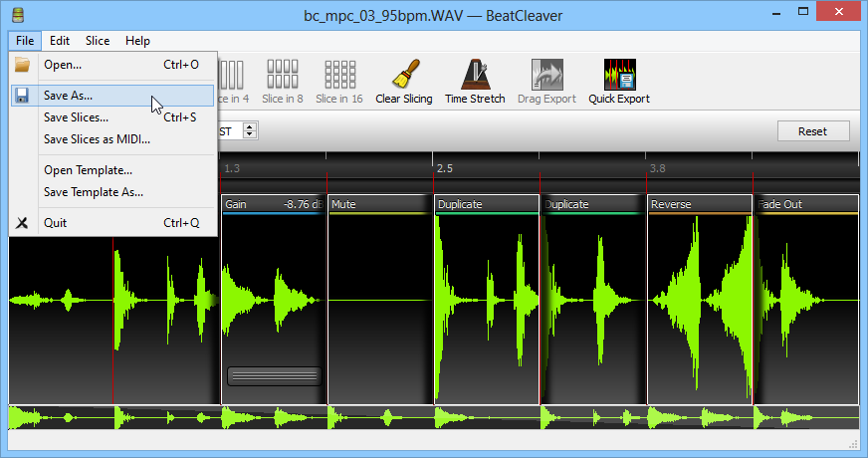
Task: Select the Gain -8.76 dB slice header
Action: coord(273,204)
